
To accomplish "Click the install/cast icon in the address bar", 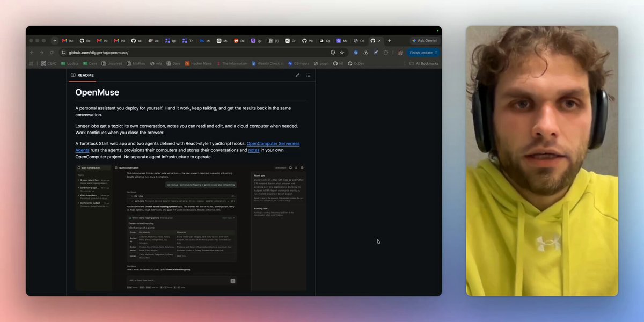I will pos(333,53).
